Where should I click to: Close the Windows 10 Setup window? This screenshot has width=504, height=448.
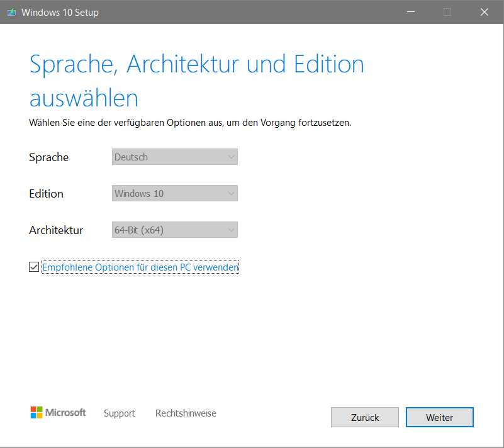pos(484,12)
